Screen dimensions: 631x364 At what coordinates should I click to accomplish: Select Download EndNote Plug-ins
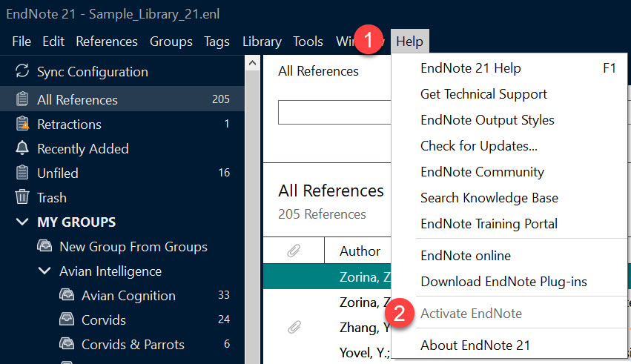coord(509,282)
